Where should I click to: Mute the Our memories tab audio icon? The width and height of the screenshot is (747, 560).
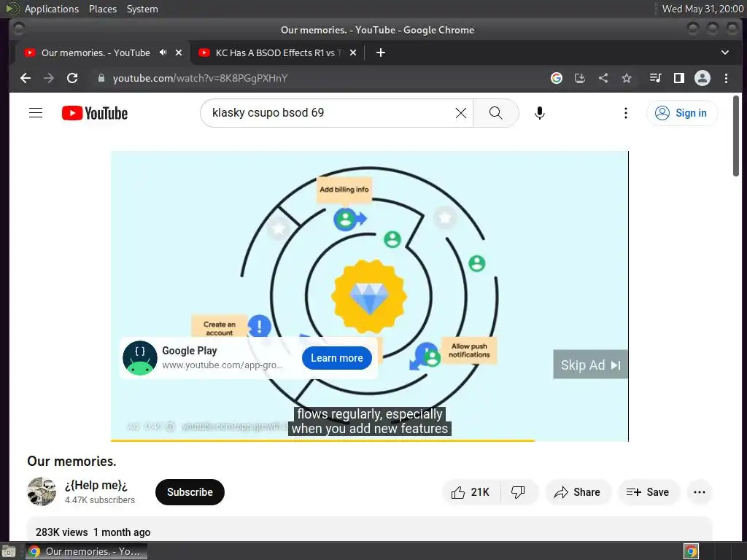tap(163, 52)
